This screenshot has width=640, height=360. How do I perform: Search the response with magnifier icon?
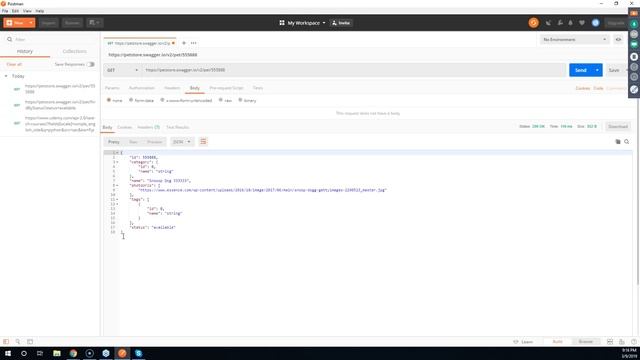pyautogui.click(x=627, y=142)
